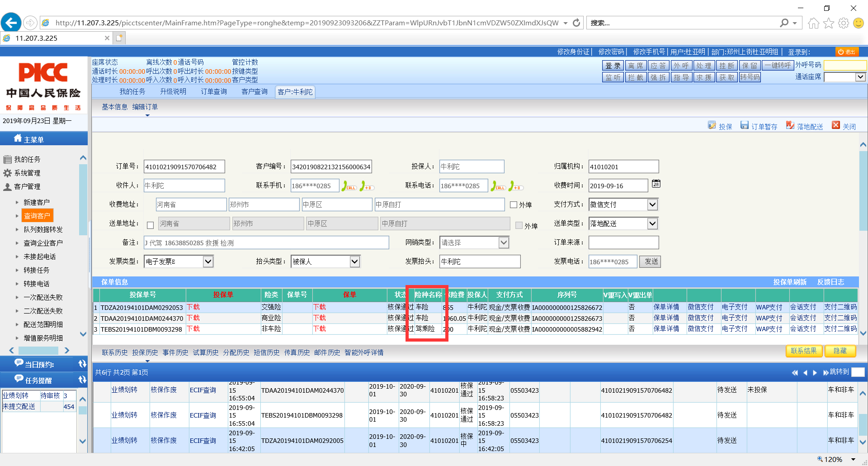The width and height of the screenshot is (868, 466).
Task: Switch to the 订单查询 tab
Action: click(214, 92)
